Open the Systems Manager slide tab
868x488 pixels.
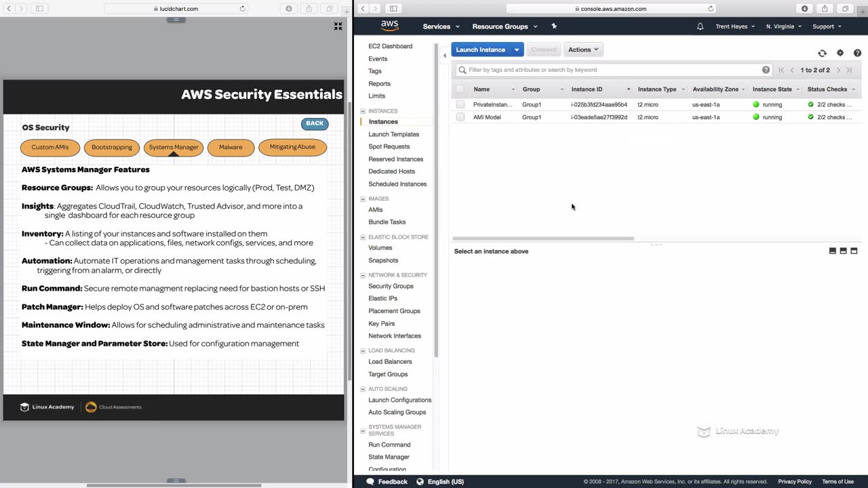pos(174,147)
